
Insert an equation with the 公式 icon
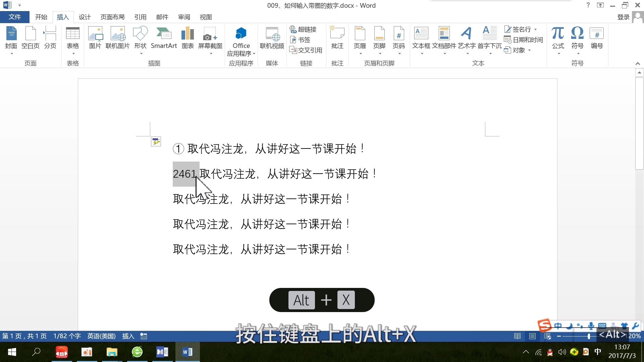click(x=558, y=38)
